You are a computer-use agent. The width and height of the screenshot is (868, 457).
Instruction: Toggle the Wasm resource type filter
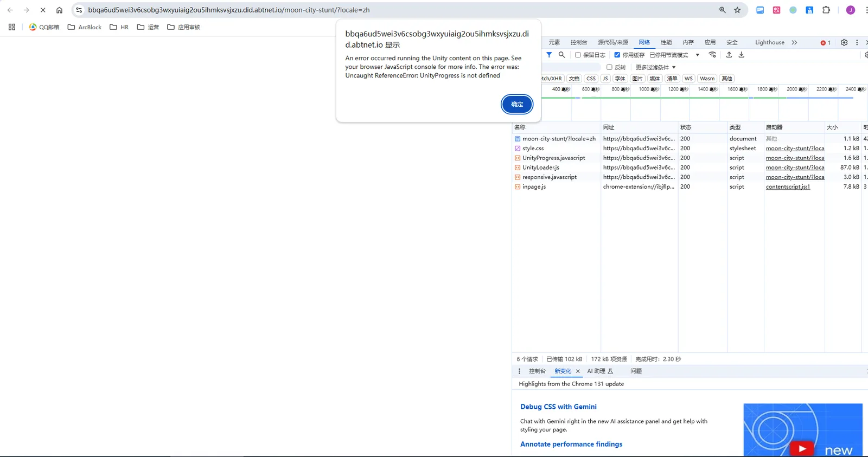[x=707, y=79]
